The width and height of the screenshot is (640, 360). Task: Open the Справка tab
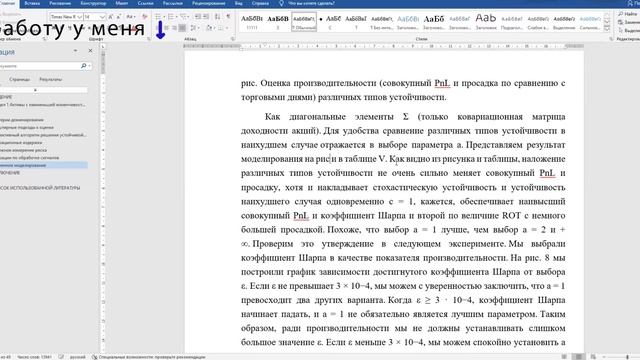[x=260, y=3]
